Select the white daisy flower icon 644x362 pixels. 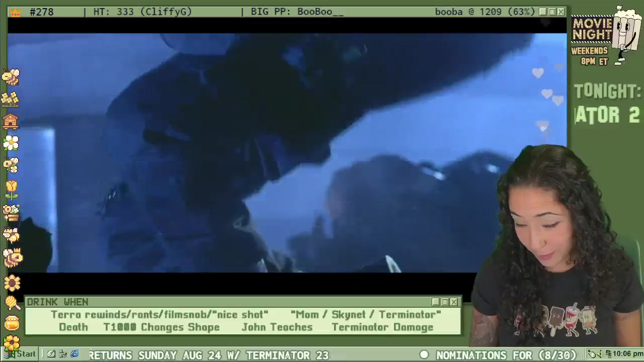coord(11,143)
